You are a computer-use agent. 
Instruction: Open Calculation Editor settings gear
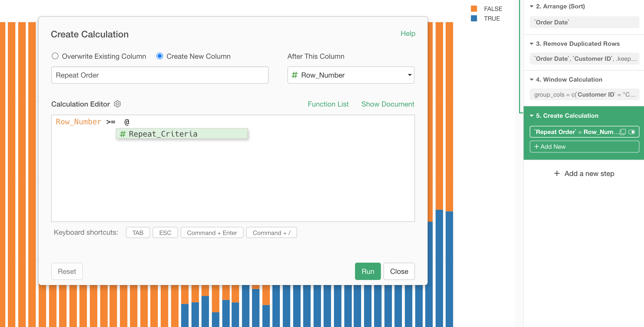(x=117, y=104)
